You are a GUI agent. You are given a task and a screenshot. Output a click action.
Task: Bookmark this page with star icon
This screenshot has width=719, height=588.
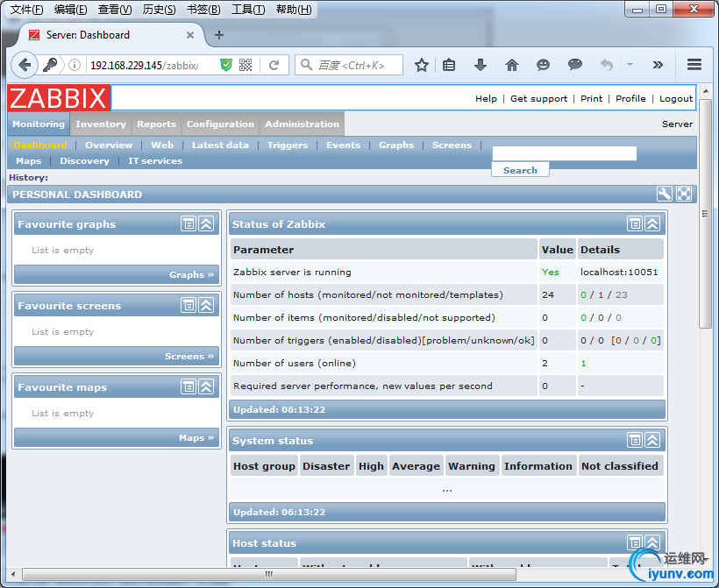click(422, 65)
